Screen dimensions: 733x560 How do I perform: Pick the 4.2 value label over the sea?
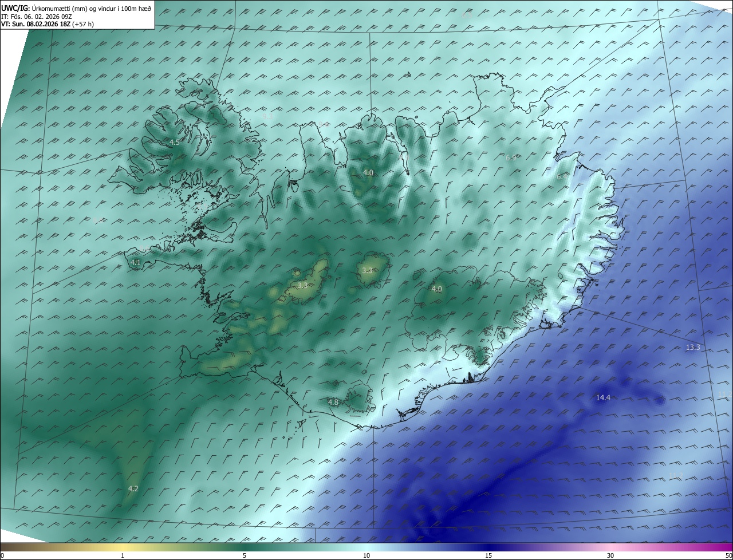[133, 488]
